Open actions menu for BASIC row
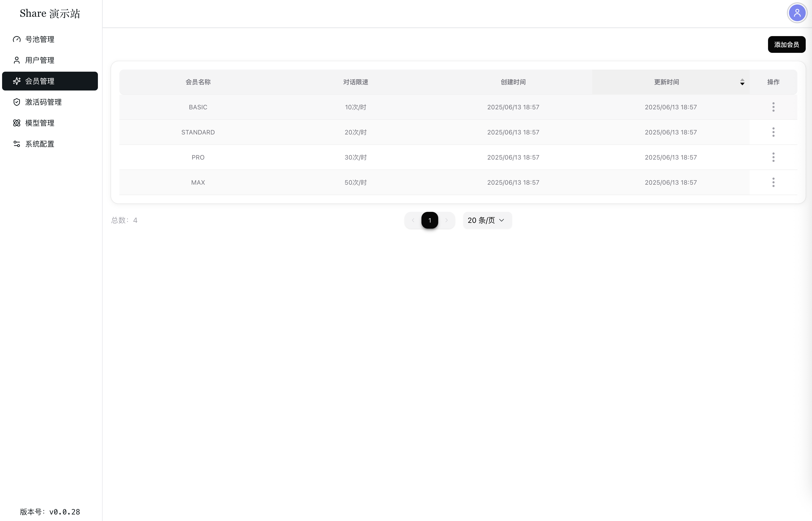 773,107
